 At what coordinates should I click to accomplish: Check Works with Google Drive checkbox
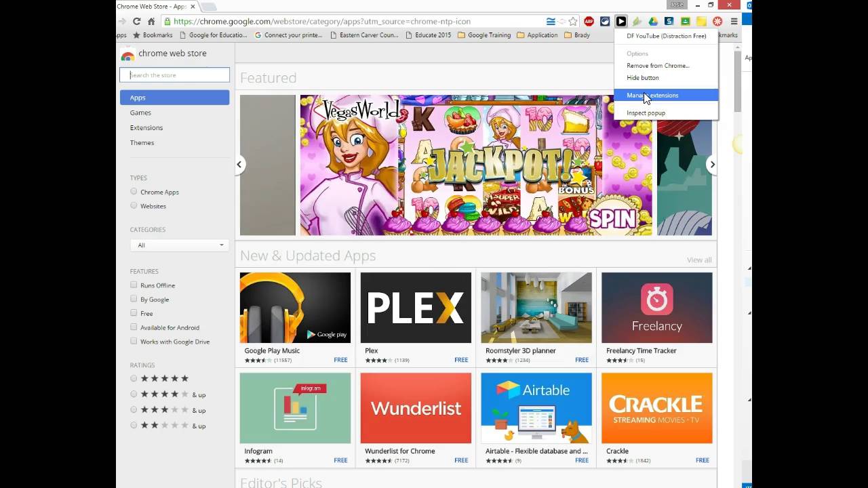pos(134,342)
